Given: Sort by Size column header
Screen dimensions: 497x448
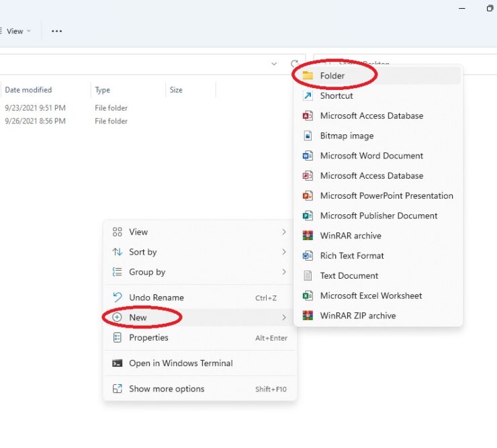Looking at the screenshot, I should click(191, 90).
